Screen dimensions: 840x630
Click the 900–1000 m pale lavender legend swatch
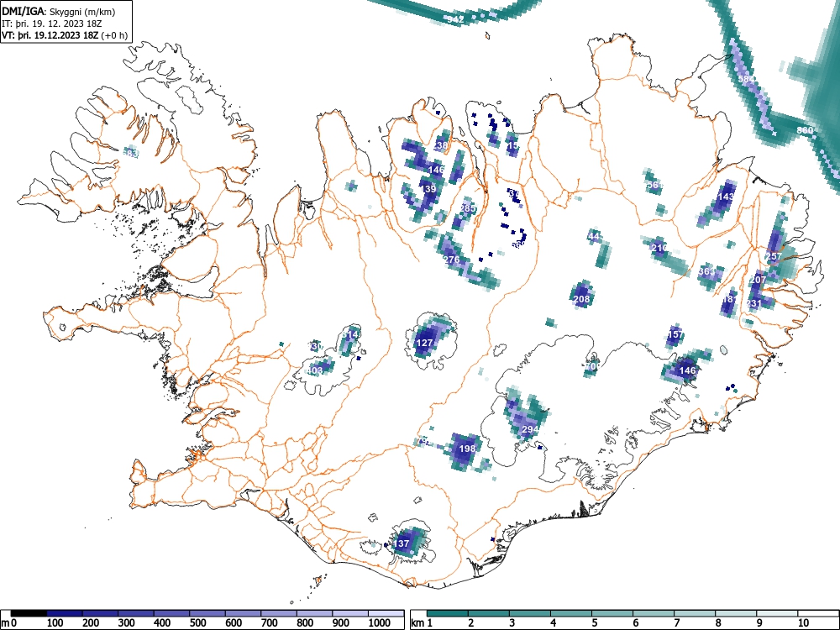pos(350,613)
